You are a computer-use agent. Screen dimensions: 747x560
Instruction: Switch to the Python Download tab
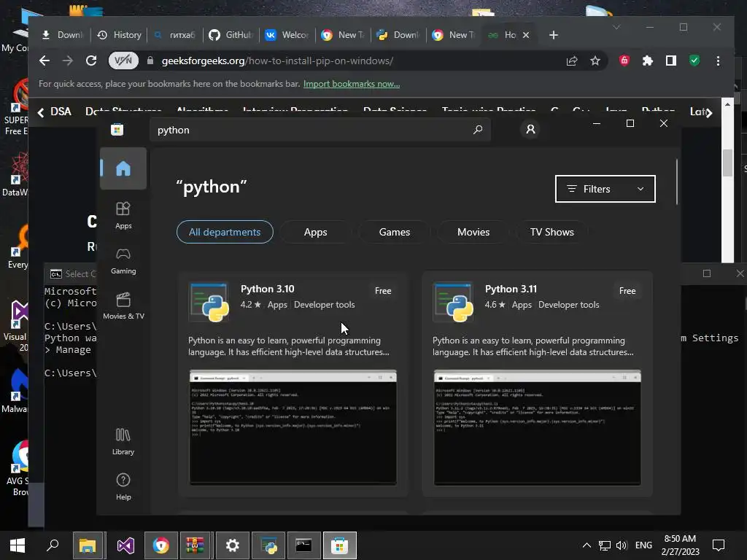399,35
